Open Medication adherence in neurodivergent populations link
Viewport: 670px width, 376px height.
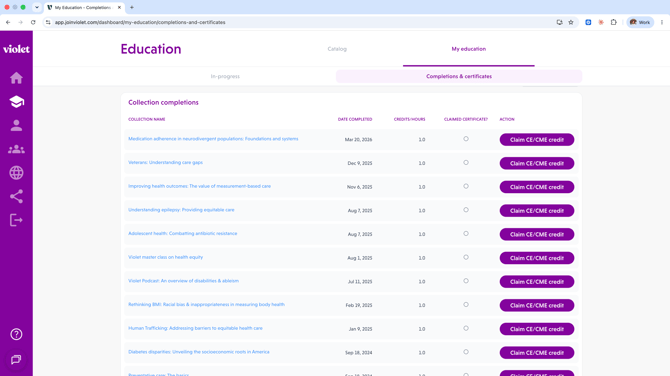[x=213, y=139]
